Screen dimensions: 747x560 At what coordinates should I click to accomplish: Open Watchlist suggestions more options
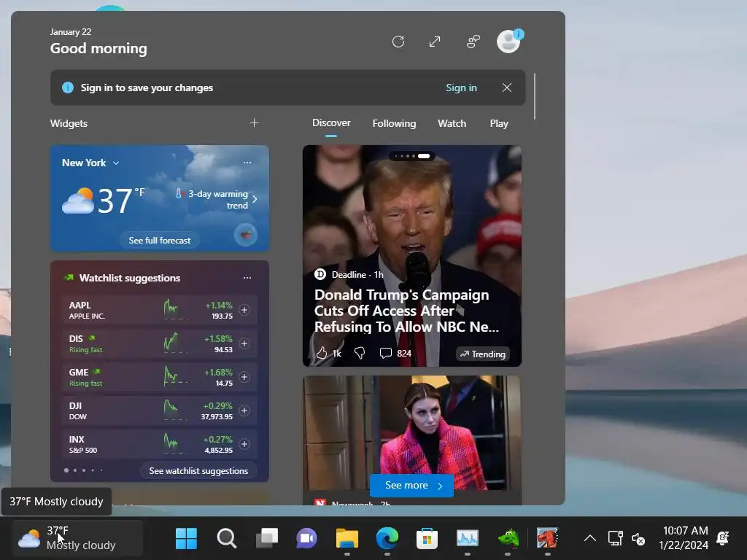click(247, 278)
